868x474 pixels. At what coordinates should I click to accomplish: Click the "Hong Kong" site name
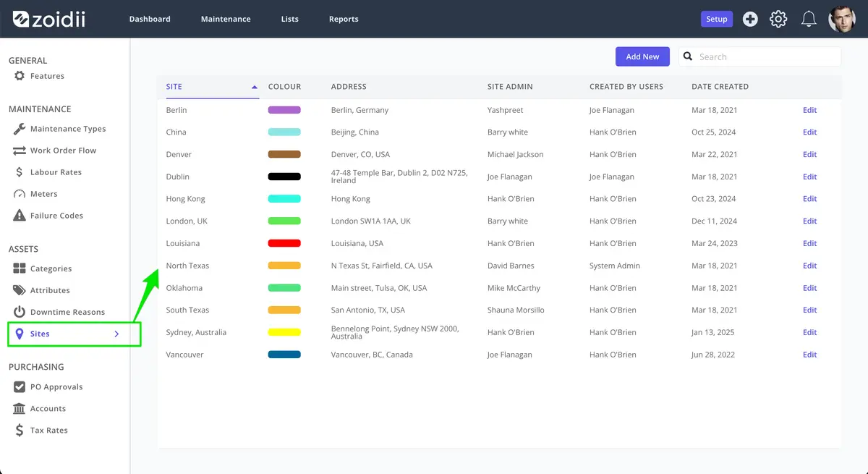(185, 199)
